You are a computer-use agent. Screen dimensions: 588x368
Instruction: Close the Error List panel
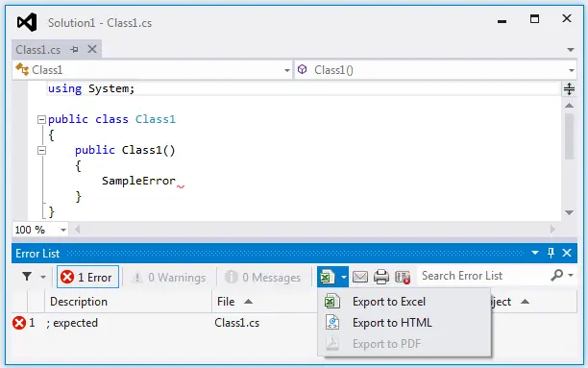point(567,253)
